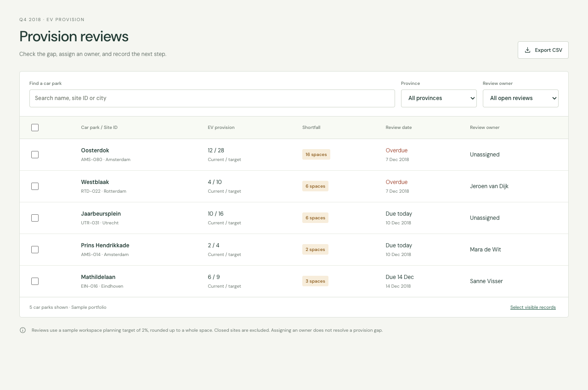588x390 pixels.
Task: Click the EV provision column header
Action: 221,128
